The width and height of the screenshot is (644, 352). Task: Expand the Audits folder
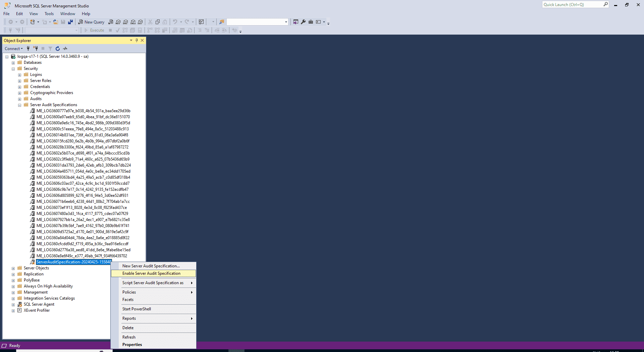pyautogui.click(x=19, y=99)
